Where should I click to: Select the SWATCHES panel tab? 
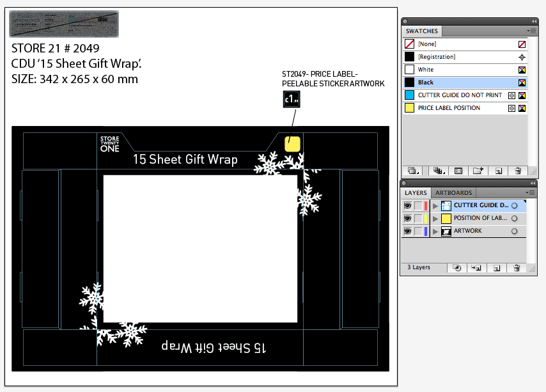[422, 31]
